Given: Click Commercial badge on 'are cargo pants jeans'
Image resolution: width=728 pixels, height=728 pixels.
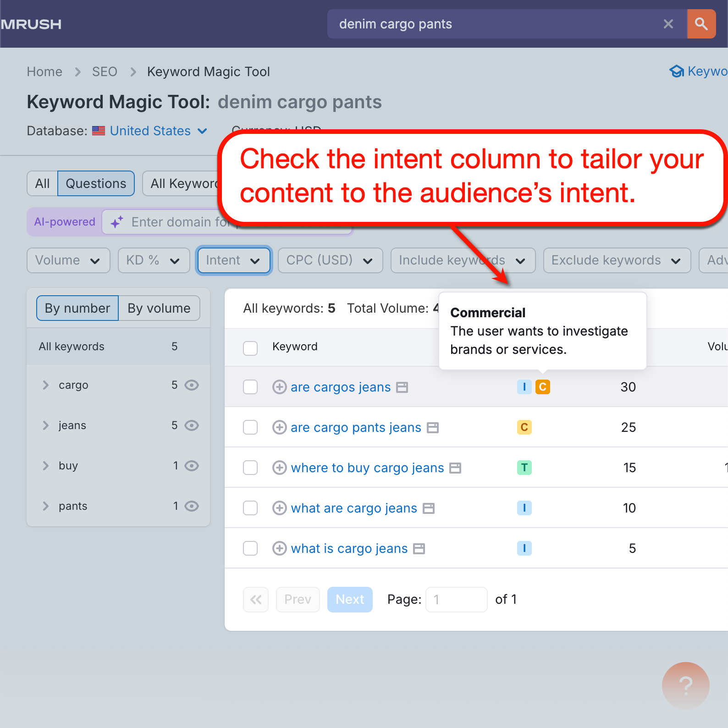Looking at the screenshot, I should (524, 427).
